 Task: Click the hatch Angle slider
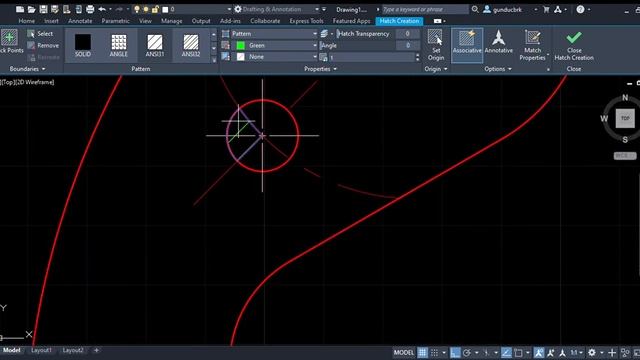(358, 45)
